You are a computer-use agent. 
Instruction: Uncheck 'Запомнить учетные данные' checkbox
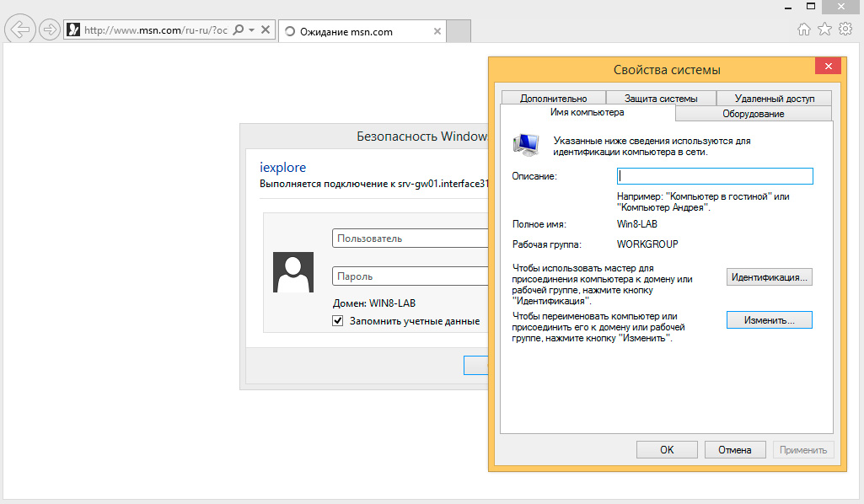tap(338, 320)
